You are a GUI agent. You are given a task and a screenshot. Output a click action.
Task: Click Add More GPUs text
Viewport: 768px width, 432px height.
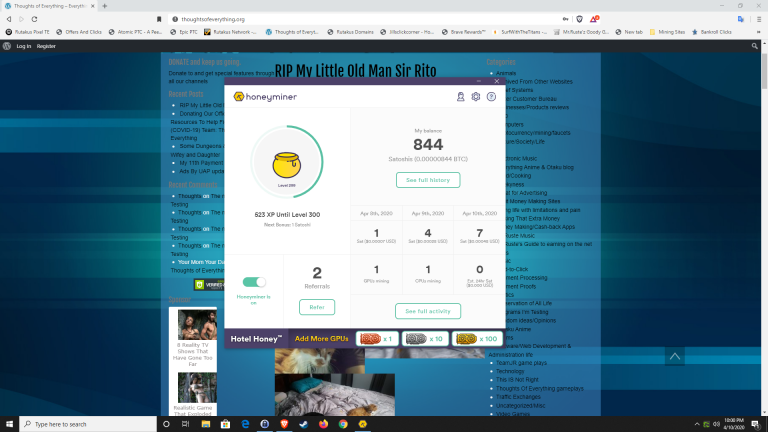click(321, 338)
